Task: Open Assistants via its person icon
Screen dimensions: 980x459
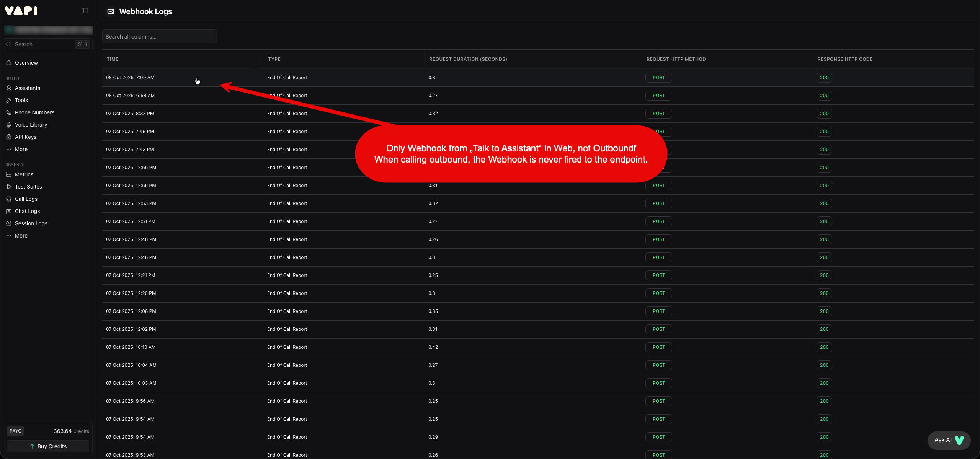Action: pyautogui.click(x=9, y=88)
